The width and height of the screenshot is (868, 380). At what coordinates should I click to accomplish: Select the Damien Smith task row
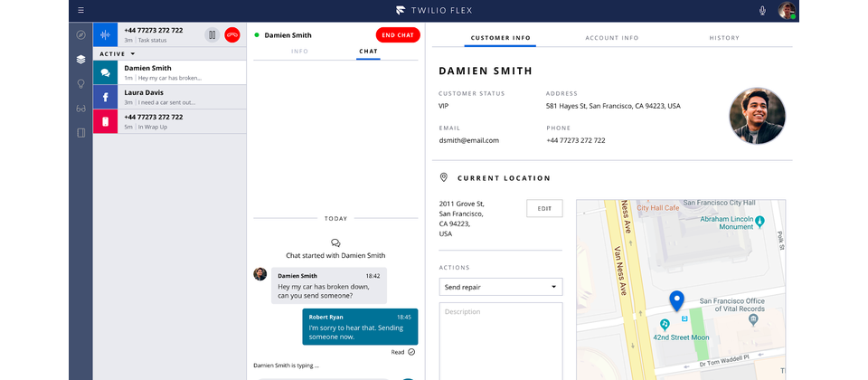169,72
